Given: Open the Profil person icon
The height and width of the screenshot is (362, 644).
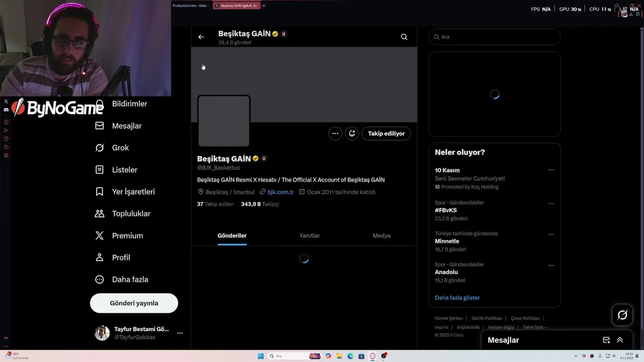Looking at the screenshot, I should (100, 257).
